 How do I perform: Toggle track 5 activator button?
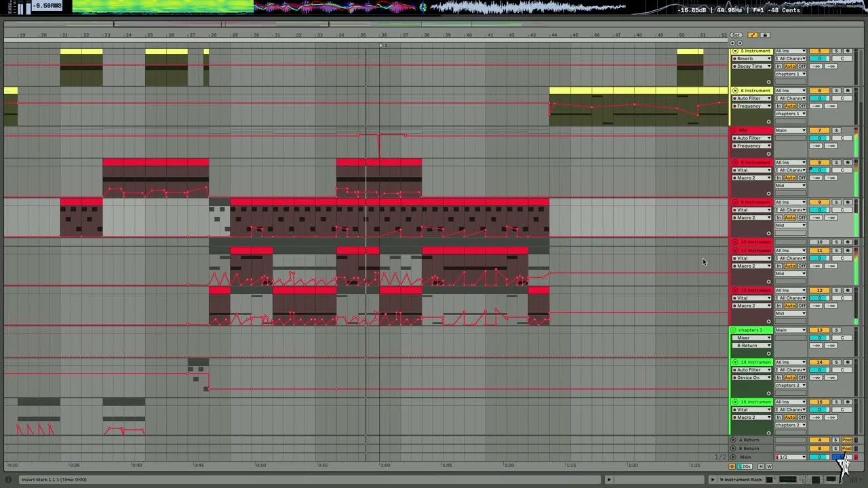pos(819,51)
